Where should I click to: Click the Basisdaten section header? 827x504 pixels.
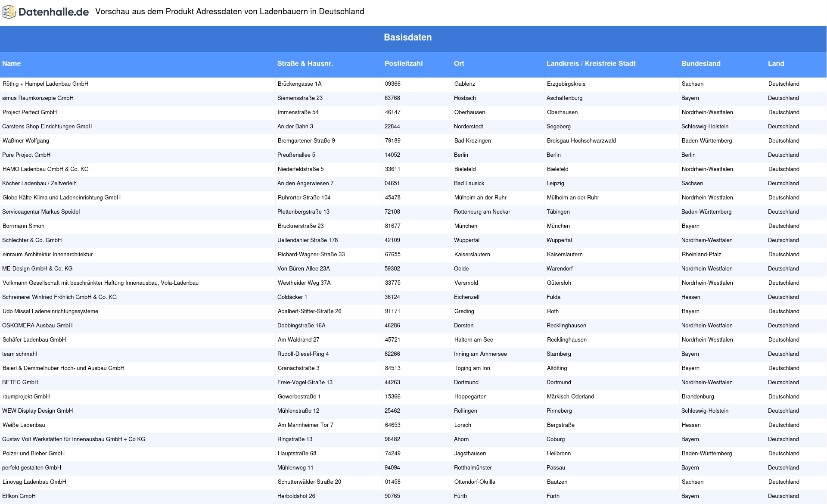[408, 37]
